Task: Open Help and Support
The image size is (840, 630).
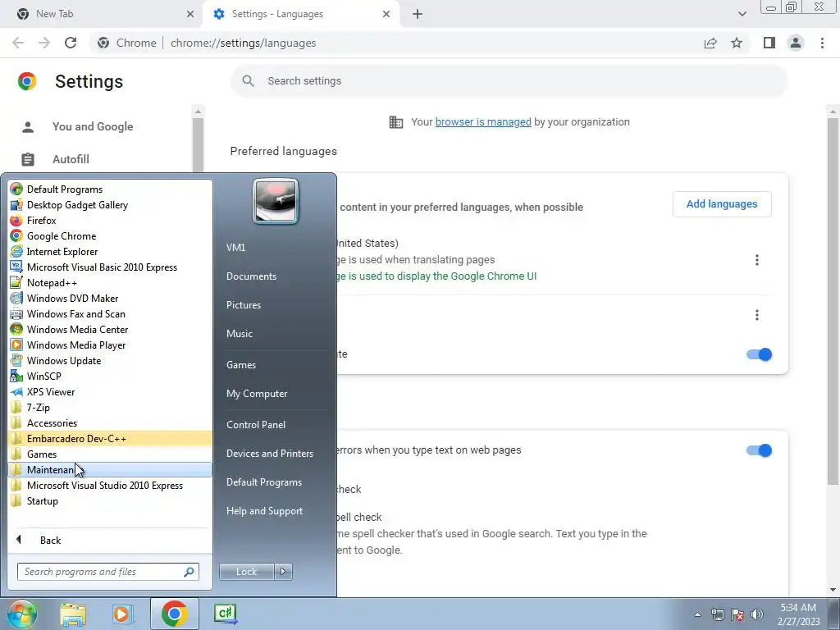Action: click(265, 511)
